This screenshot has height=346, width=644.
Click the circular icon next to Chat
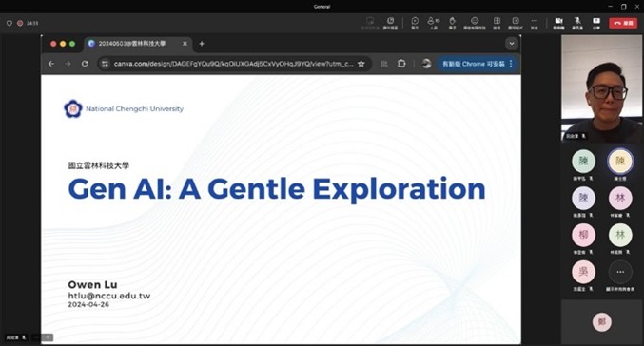coord(390,23)
